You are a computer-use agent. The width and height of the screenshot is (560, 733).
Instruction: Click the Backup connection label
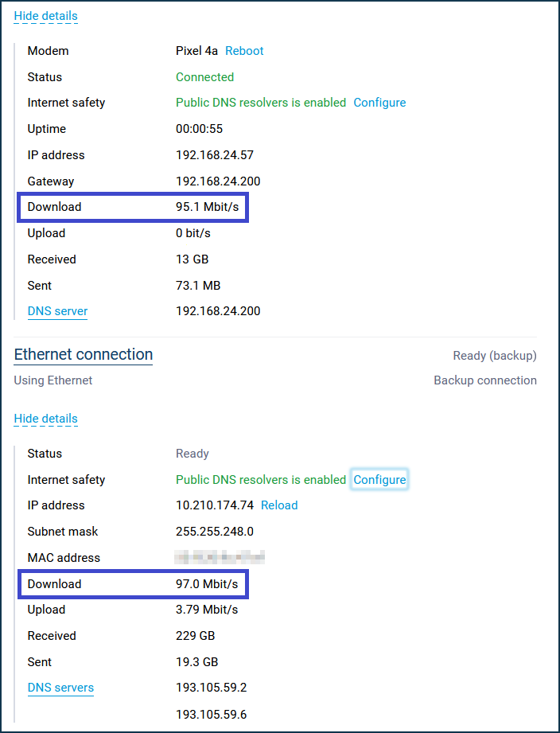pyautogui.click(x=485, y=380)
